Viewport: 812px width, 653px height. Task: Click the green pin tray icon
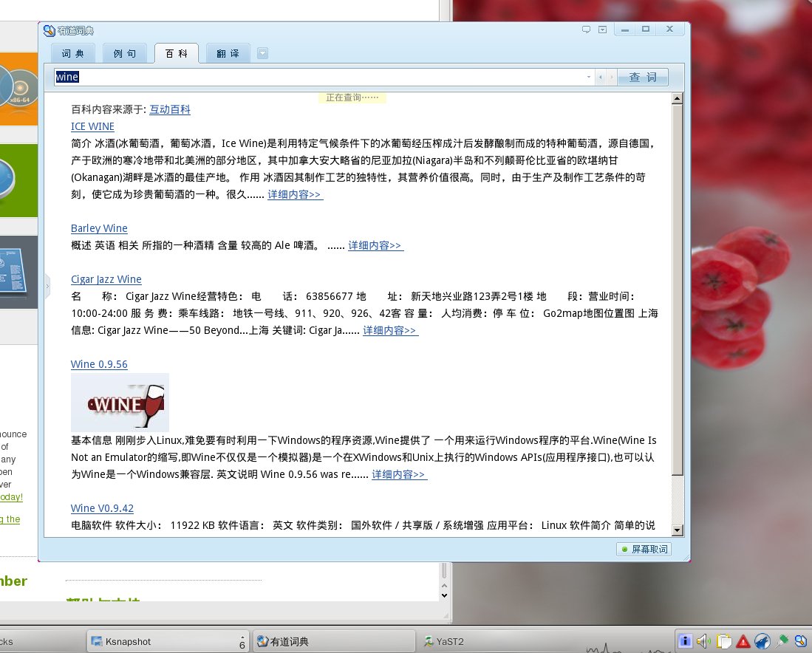[782, 641]
